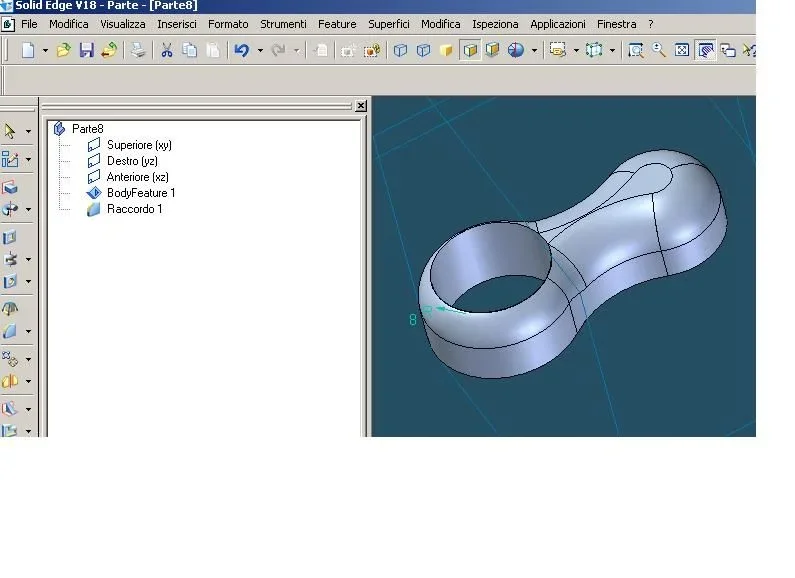Image resolution: width=795 pixels, height=578 pixels.
Task: Click the dome-shaped surface tool icon
Action: click(x=10, y=309)
